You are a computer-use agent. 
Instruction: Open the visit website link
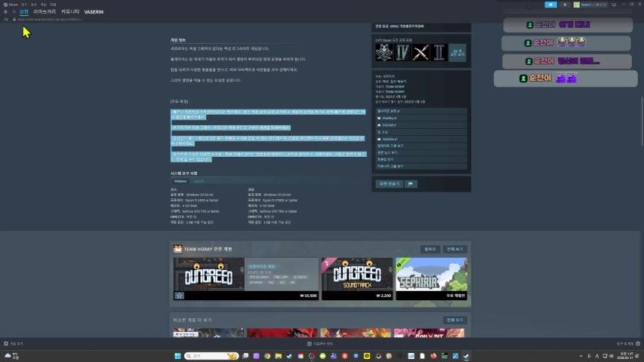coord(421,111)
